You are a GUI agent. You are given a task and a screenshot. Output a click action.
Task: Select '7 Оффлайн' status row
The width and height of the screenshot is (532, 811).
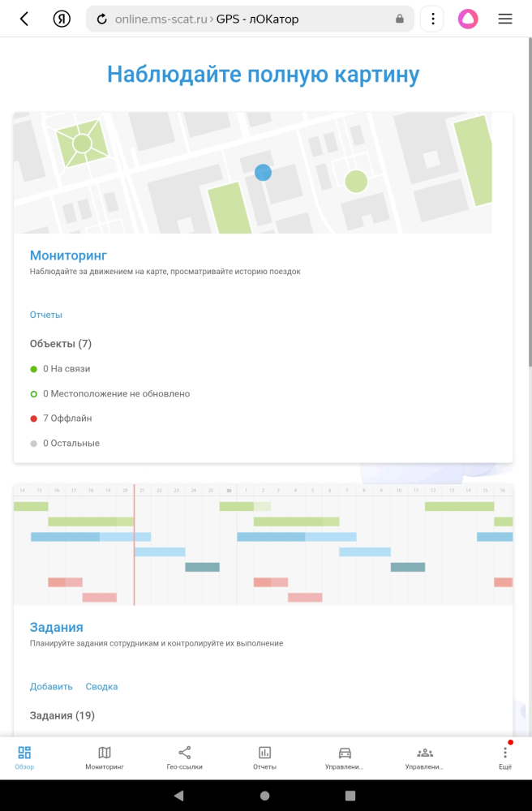61,418
